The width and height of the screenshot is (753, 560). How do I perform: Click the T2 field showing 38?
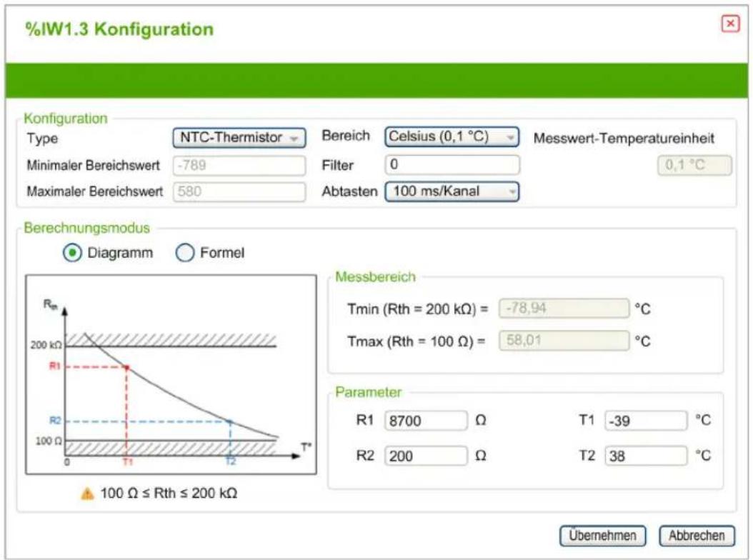point(646,456)
